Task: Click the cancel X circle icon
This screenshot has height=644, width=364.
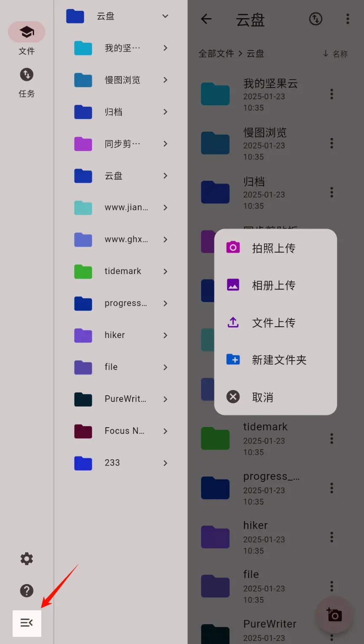Action: pyautogui.click(x=233, y=397)
